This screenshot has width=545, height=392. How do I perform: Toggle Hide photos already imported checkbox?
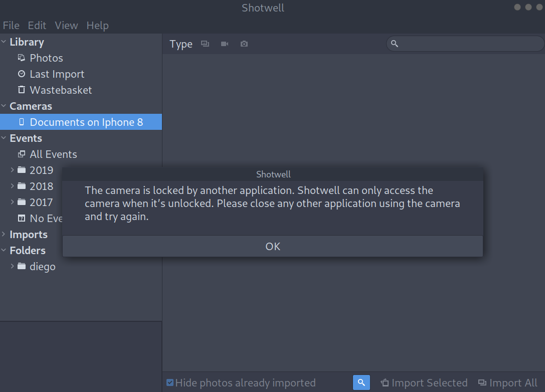[x=170, y=382]
